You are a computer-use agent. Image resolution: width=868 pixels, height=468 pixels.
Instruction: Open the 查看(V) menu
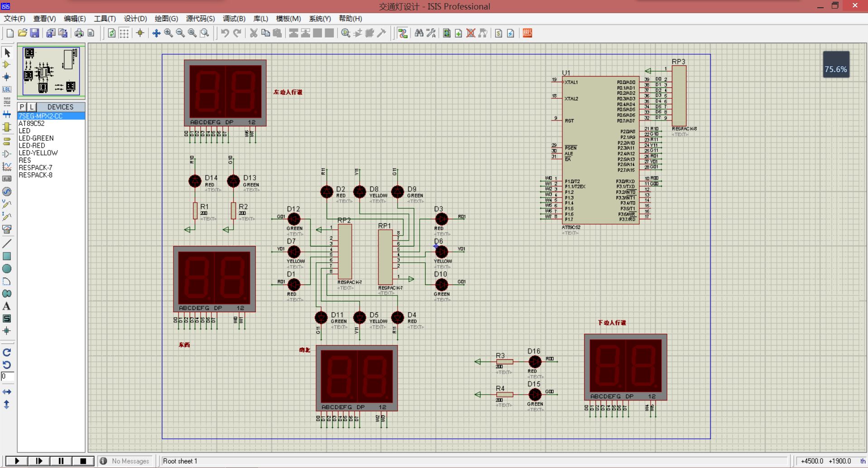pyautogui.click(x=44, y=19)
